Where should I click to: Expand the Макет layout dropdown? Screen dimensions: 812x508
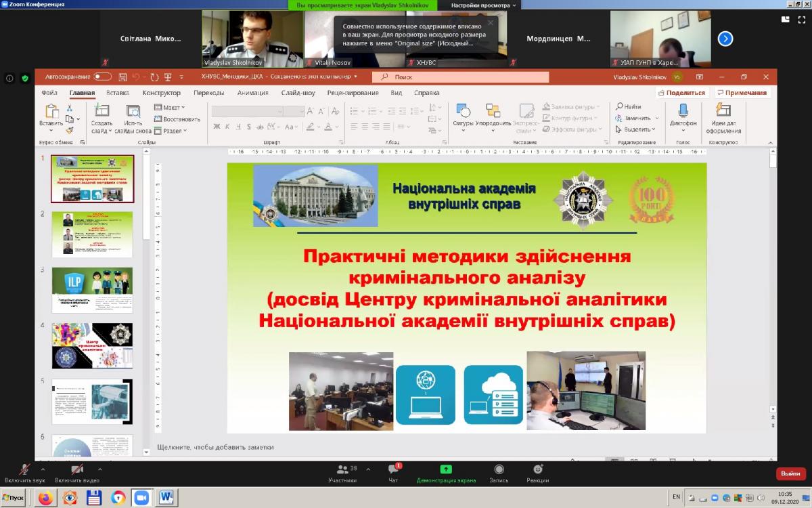point(170,108)
